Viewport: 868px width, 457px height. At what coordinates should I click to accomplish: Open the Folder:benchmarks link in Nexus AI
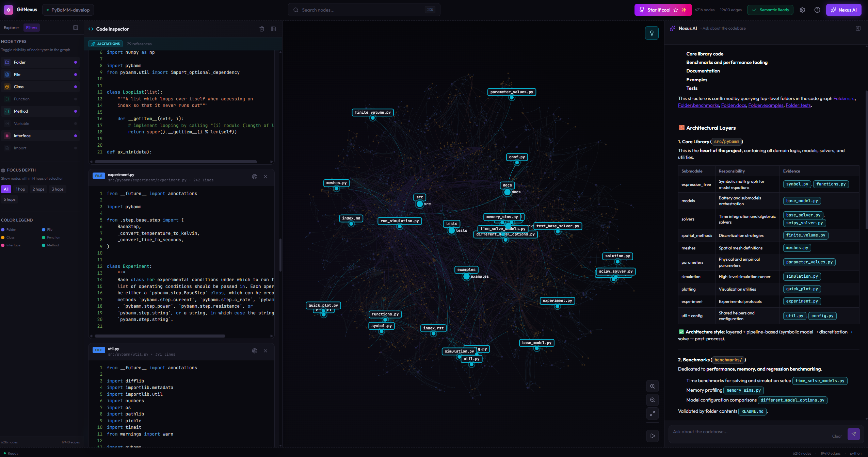click(x=698, y=105)
